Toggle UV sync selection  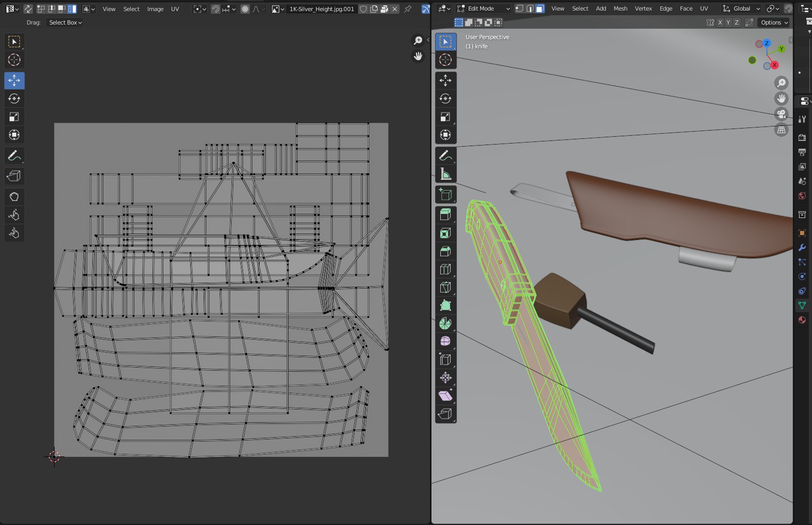[x=28, y=9]
